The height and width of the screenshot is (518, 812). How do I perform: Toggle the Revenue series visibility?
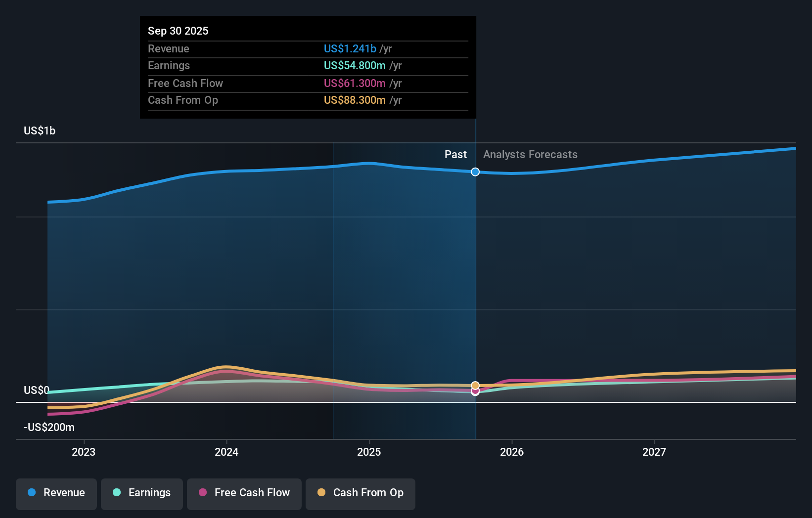click(x=56, y=493)
